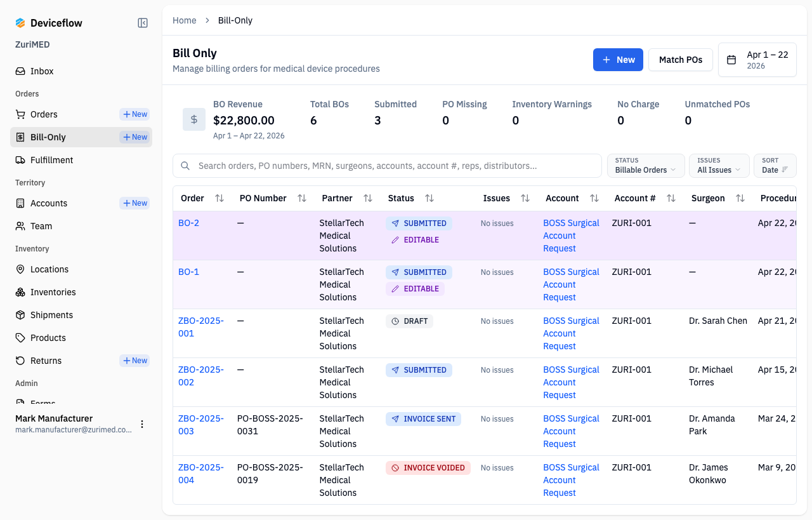Click the blue New button in header

pyautogui.click(x=618, y=60)
